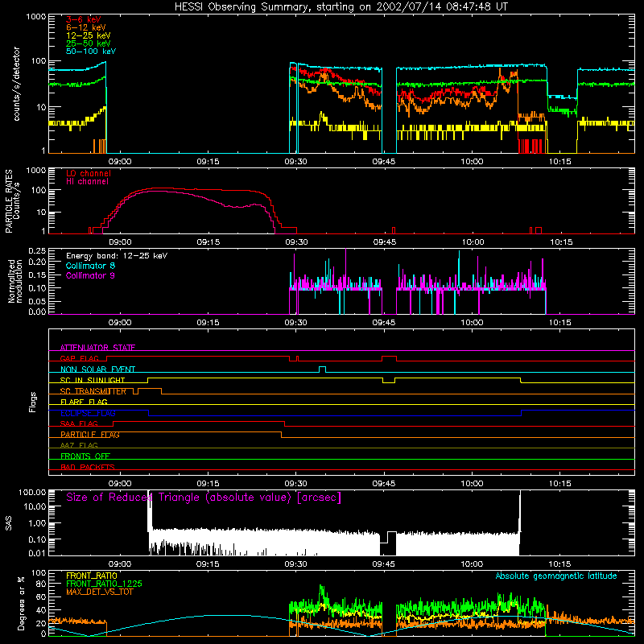Viewport: 644px width, 644px height.
Task: Select the SC_TRANSMITTER flag label
Action: click(x=93, y=391)
